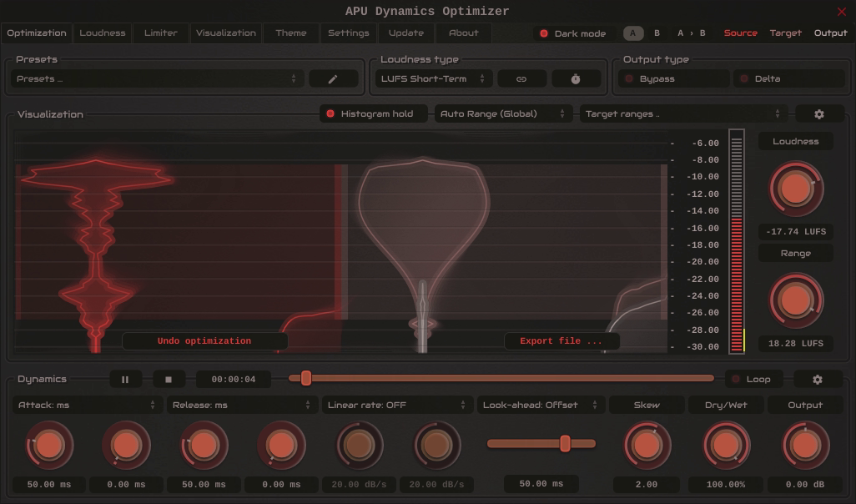Click Undo optimization button

tap(204, 341)
